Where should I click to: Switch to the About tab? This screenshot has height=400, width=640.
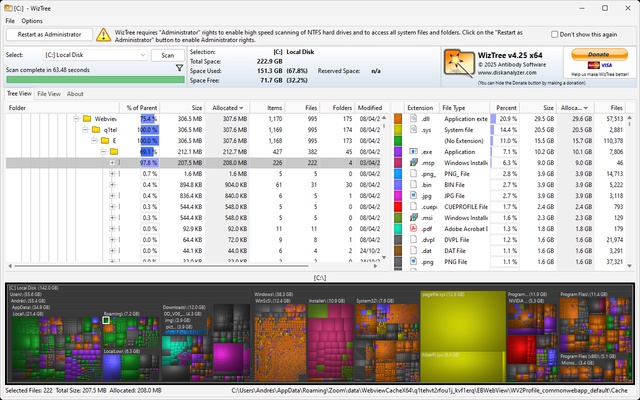[x=75, y=94]
